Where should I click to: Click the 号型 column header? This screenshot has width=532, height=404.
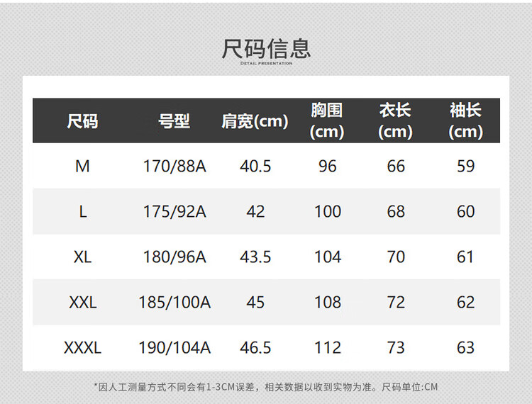[174, 121]
